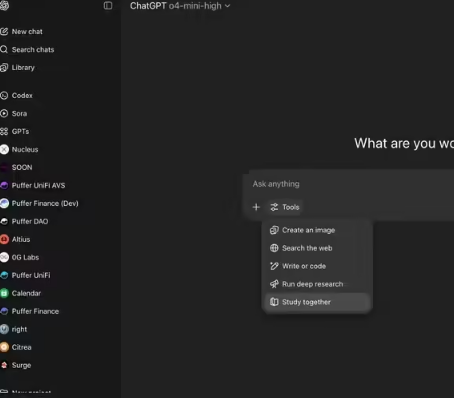Click the 0G Labs avatar icon
This screenshot has height=398, width=454.
[4, 258]
